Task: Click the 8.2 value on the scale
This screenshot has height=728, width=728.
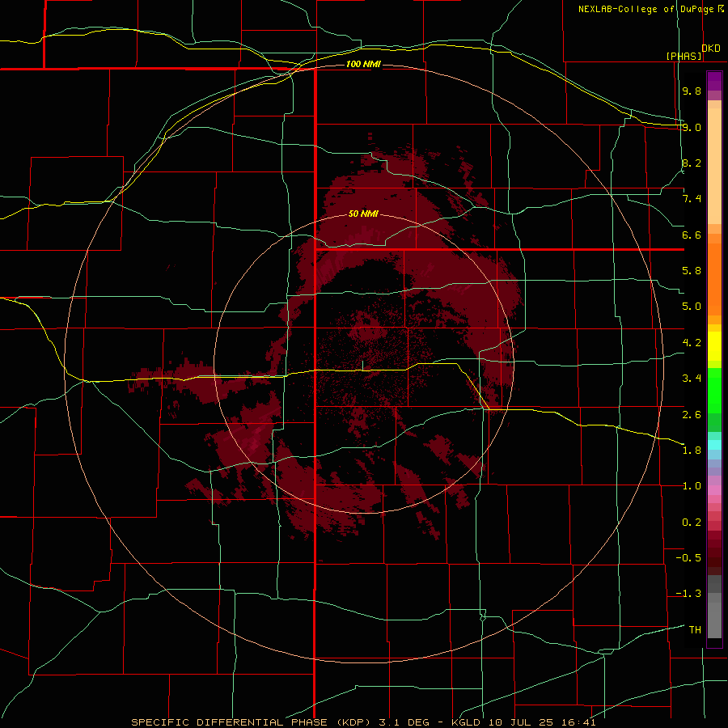Action: pos(692,163)
